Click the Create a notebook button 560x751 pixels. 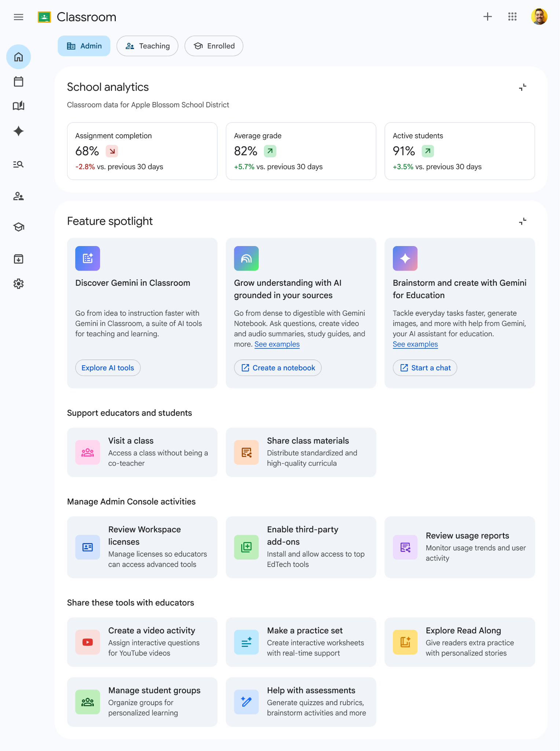(278, 368)
